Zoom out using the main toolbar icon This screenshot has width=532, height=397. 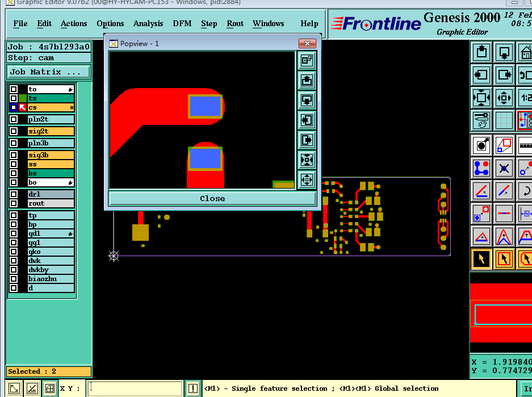tap(504, 98)
